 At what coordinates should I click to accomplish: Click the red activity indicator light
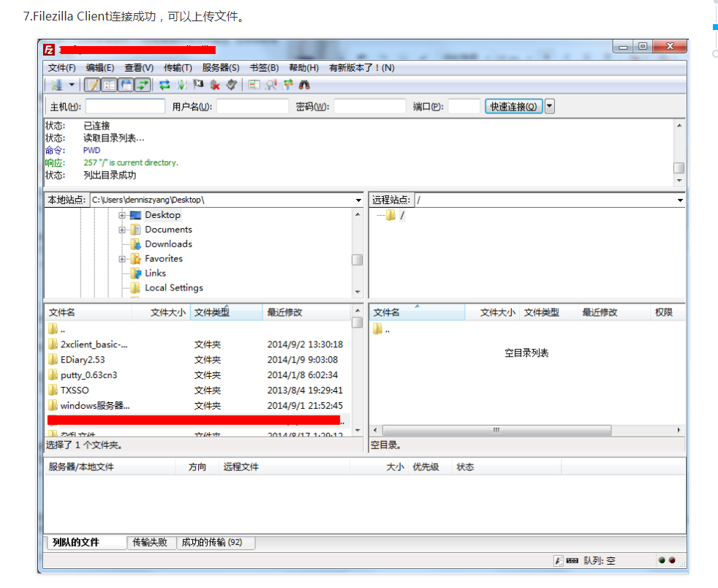tap(672, 560)
